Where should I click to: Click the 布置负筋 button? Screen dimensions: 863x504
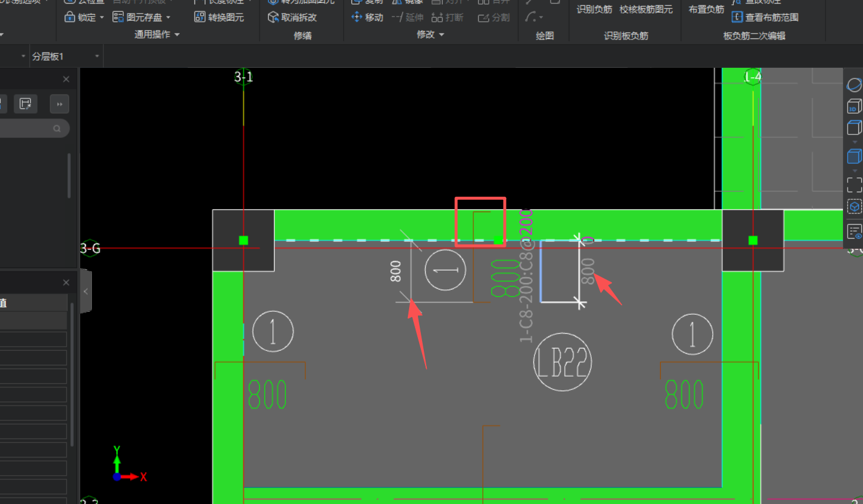[706, 9]
